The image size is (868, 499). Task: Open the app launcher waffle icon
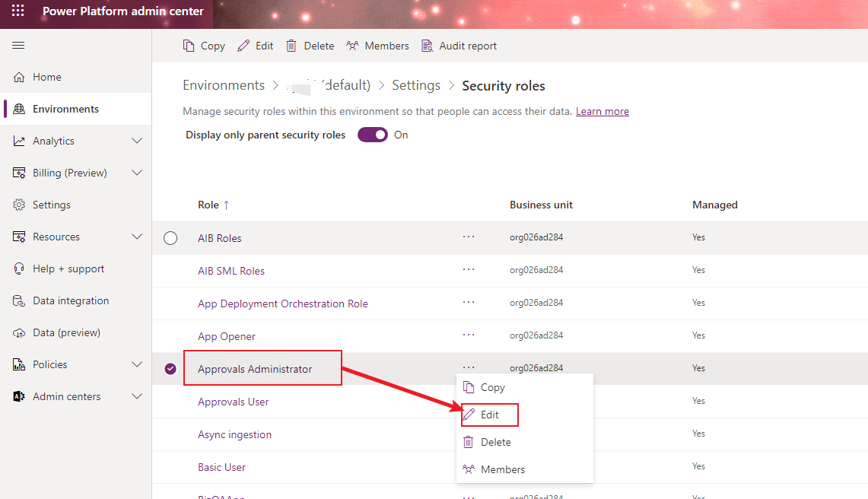[17, 11]
